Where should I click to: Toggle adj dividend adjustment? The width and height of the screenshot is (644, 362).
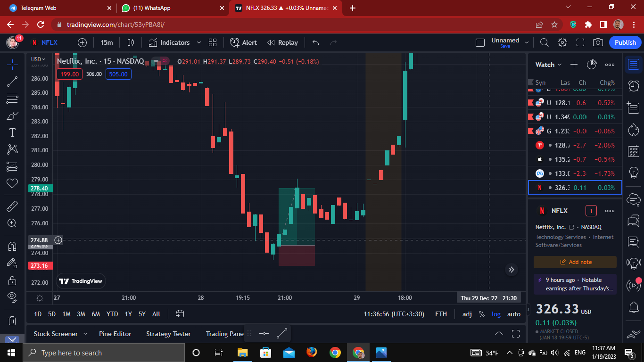click(467, 314)
